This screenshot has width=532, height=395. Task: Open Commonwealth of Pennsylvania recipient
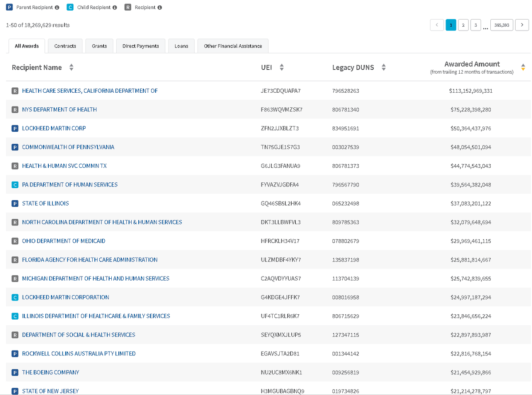tap(68, 147)
